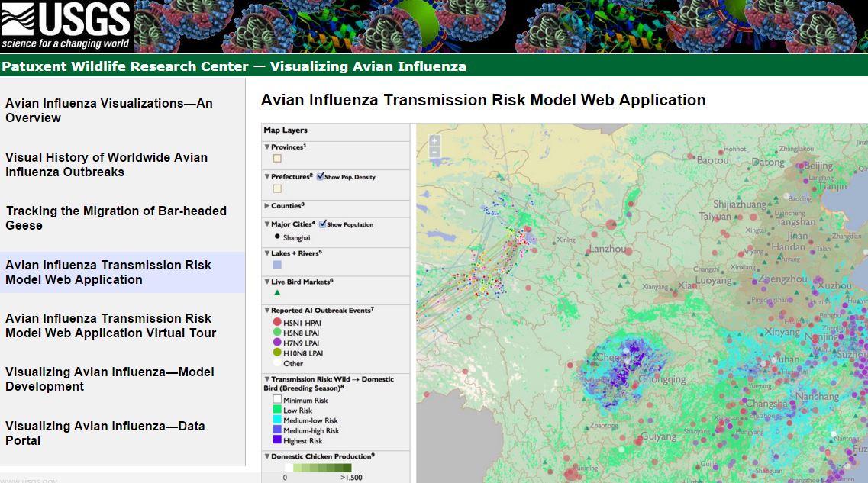868x483 pixels.
Task: Click the purple H7N9 LPAI legend circle
Action: point(276,343)
